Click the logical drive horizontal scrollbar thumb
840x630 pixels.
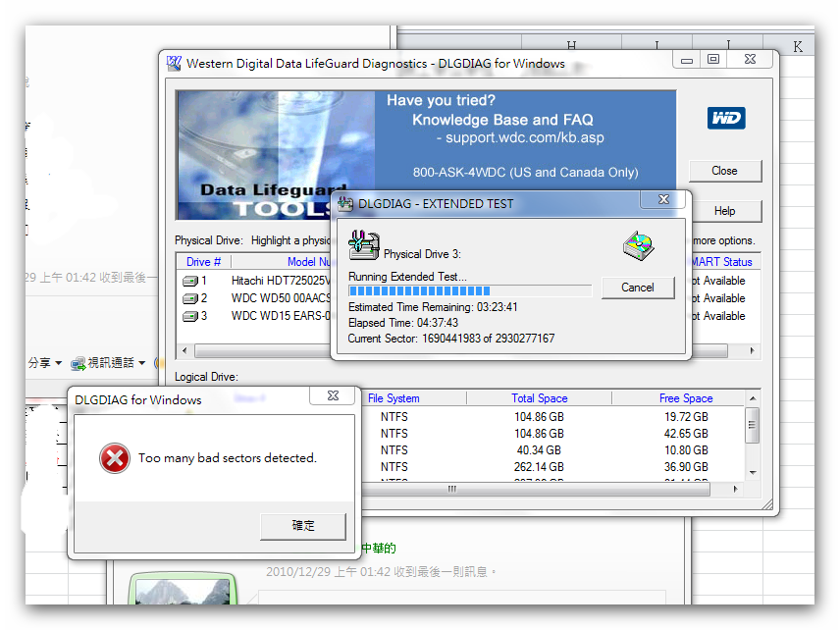[x=536, y=489]
